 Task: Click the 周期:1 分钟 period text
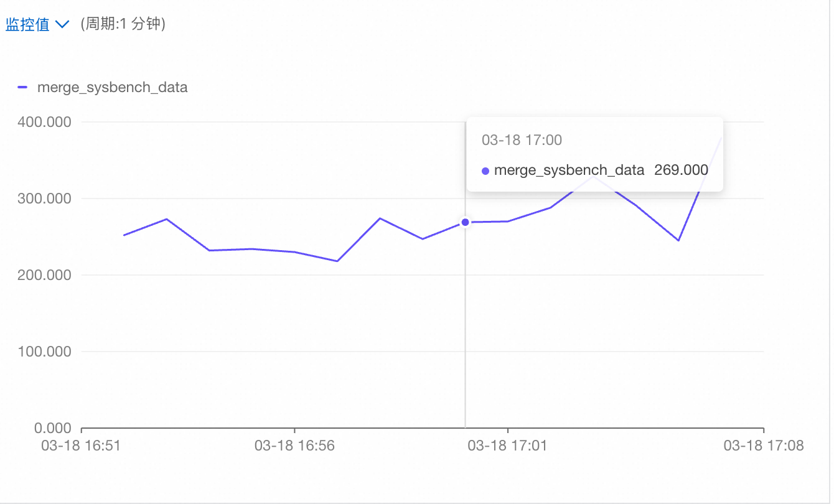pyautogui.click(x=123, y=25)
